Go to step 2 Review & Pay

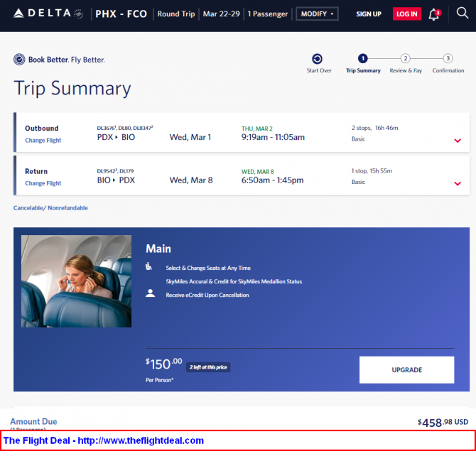point(405,59)
